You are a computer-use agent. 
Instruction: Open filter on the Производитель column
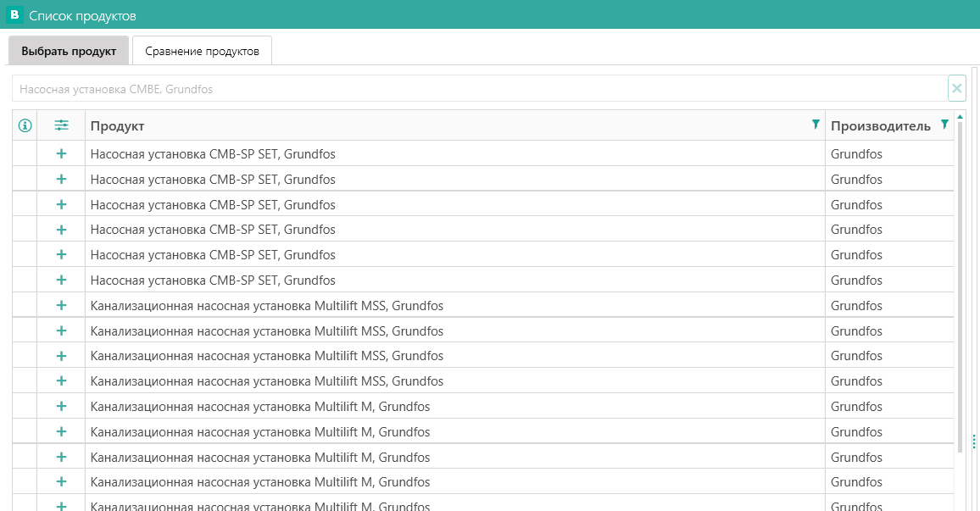point(944,125)
